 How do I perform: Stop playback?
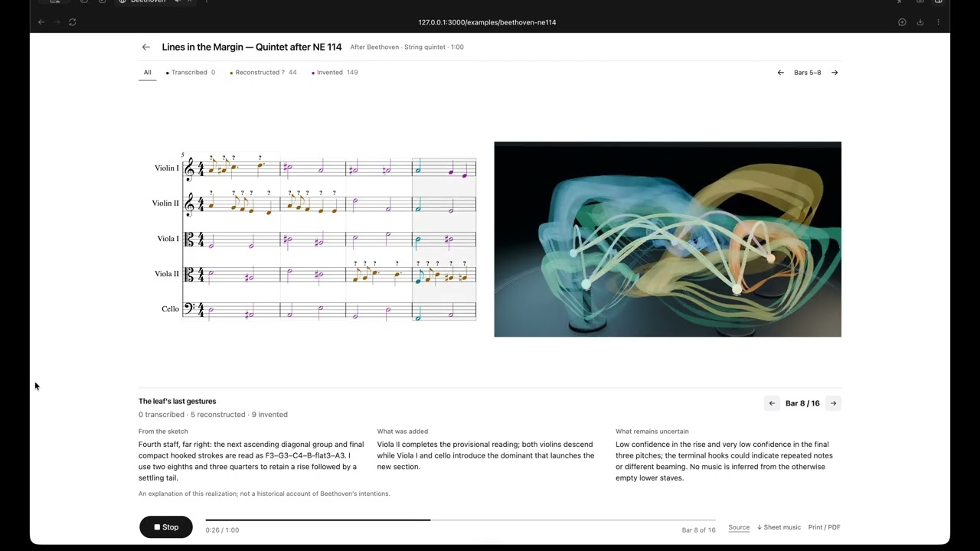166,527
